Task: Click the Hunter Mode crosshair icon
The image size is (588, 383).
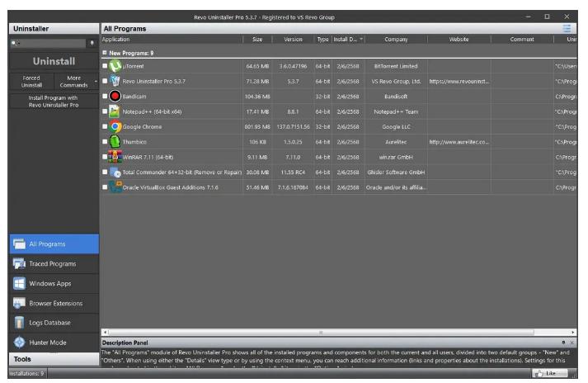Action: (x=19, y=343)
